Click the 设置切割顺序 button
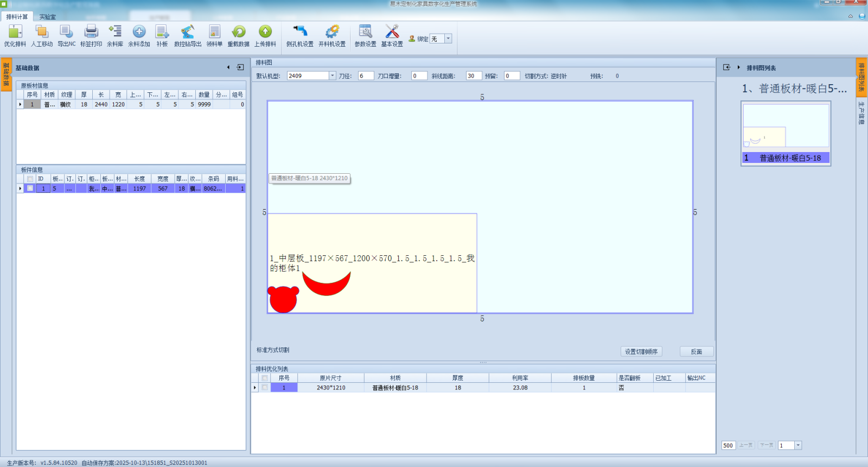The width and height of the screenshot is (868, 467). (x=641, y=352)
